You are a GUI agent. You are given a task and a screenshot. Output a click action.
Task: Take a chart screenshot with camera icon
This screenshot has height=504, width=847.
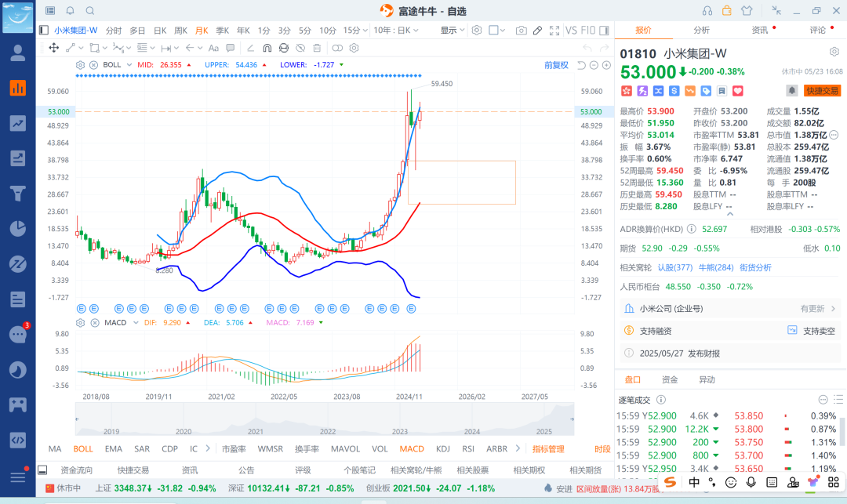[521, 31]
